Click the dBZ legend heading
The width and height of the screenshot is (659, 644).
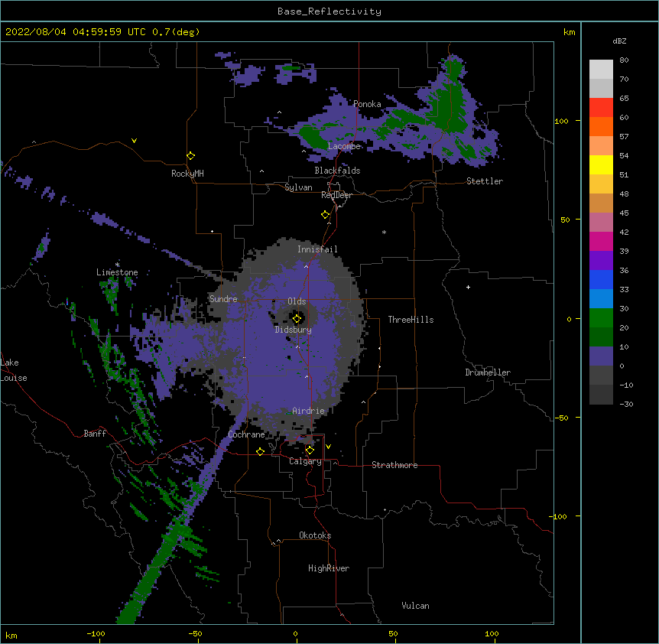(x=619, y=41)
